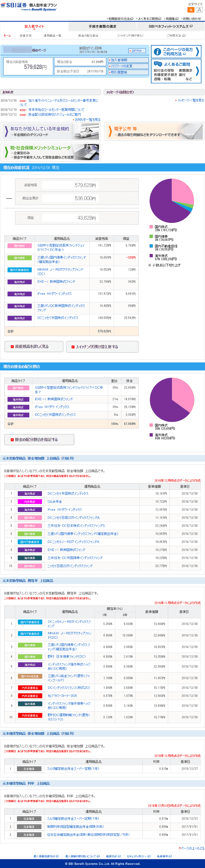Select 運用商品一覧 in the sub-menu
205x868 pixels.
point(52,35)
